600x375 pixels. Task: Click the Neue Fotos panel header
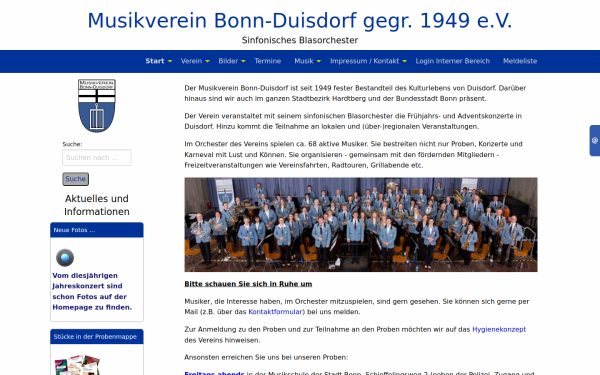[x=97, y=230]
